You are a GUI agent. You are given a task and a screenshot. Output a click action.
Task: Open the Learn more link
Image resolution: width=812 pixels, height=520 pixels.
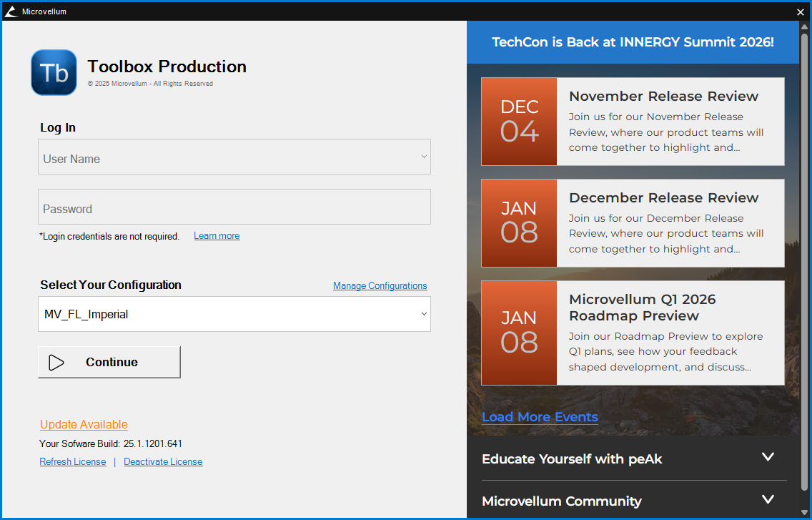(x=217, y=236)
